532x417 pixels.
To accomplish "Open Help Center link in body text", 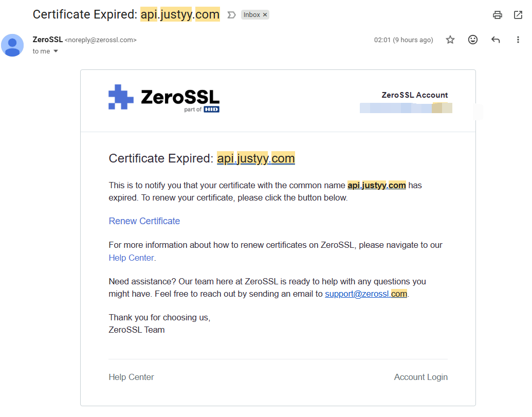I will (131, 258).
